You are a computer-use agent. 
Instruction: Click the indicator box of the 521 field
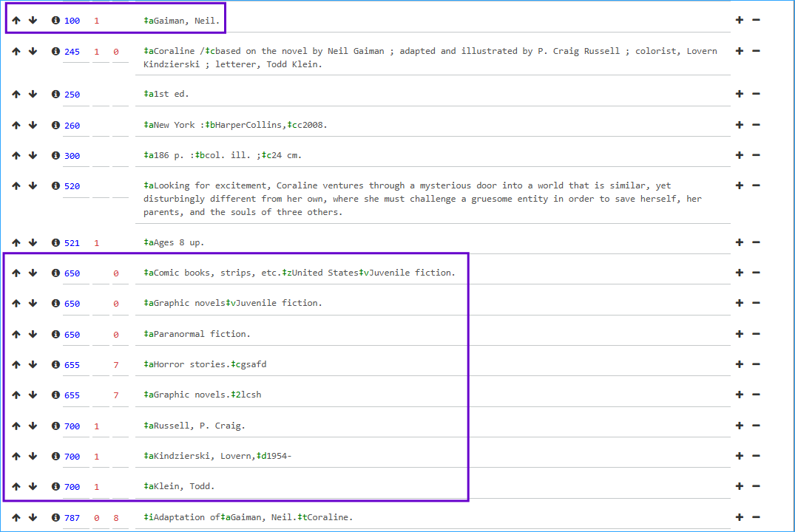tap(95, 242)
